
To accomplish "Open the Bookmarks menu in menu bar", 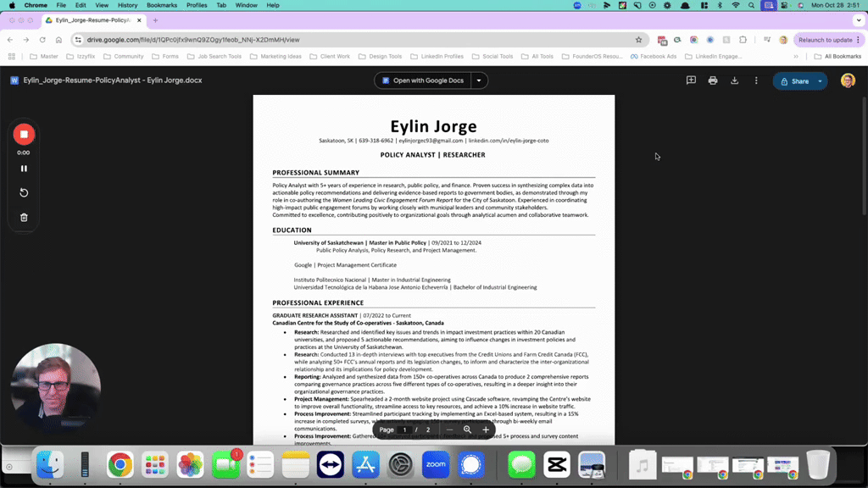I will (x=162, y=5).
